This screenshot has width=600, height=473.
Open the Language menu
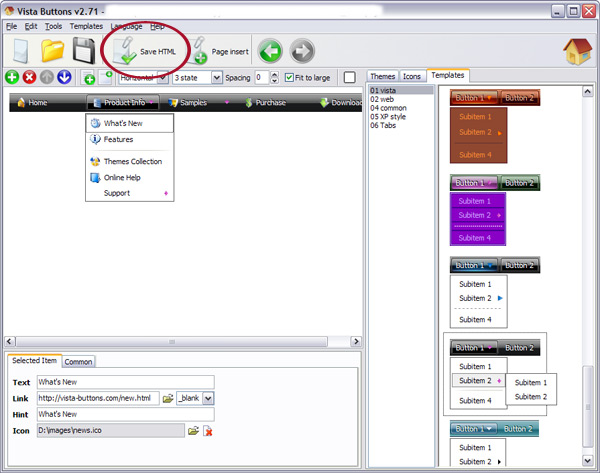(x=126, y=26)
